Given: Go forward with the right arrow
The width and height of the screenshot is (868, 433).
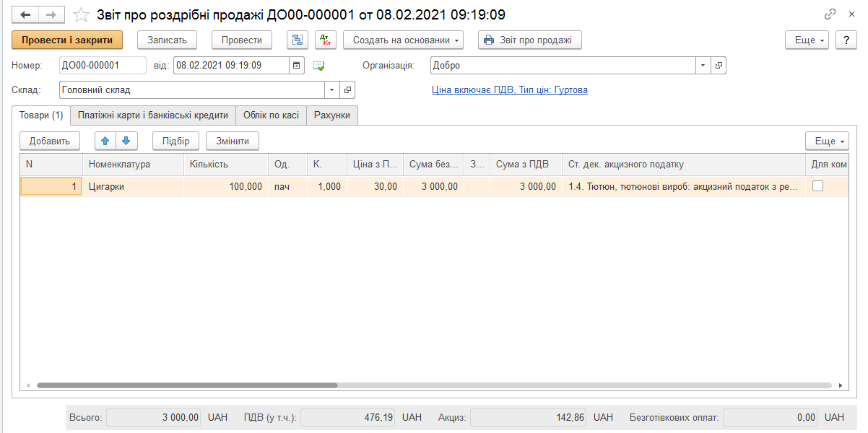Looking at the screenshot, I should pos(51,14).
